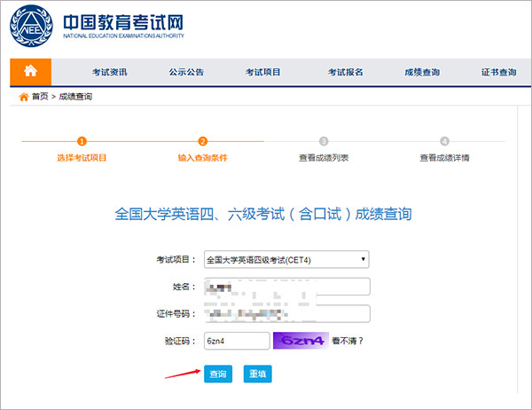532x410 pixels.
Task: Open 公示公告 menu item
Action: (186, 73)
